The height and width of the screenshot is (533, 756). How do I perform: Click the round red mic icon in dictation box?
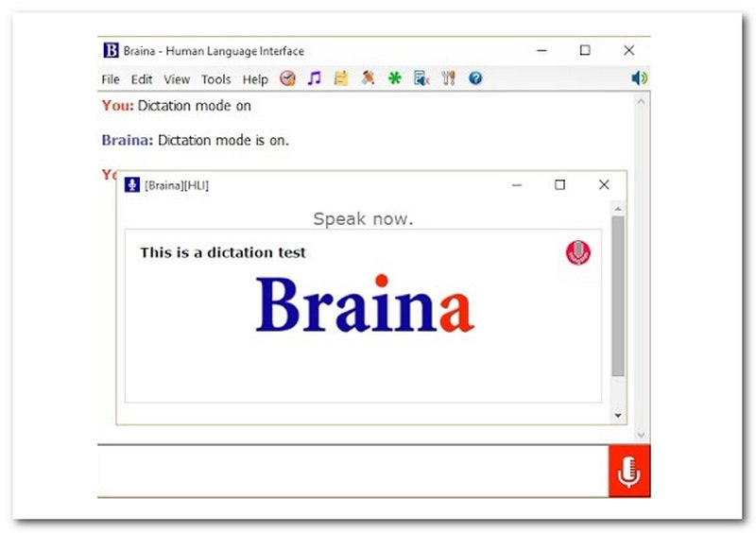578,252
